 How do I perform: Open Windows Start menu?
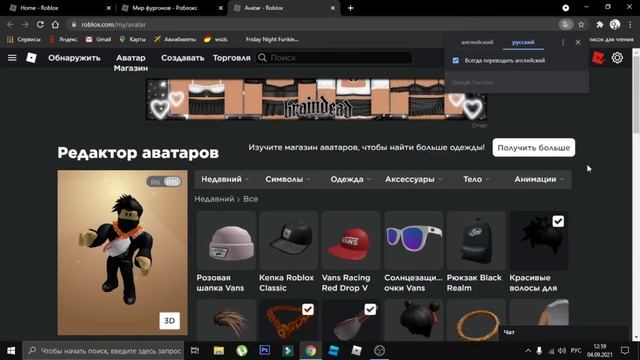click(11, 351)
